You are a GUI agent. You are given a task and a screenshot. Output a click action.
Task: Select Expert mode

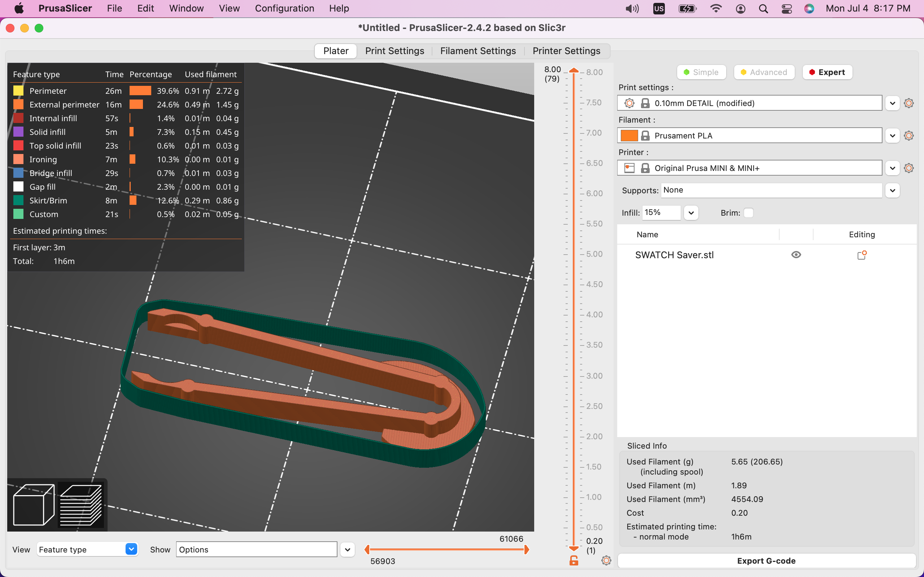pyautogui.click(x=827, y=72)
